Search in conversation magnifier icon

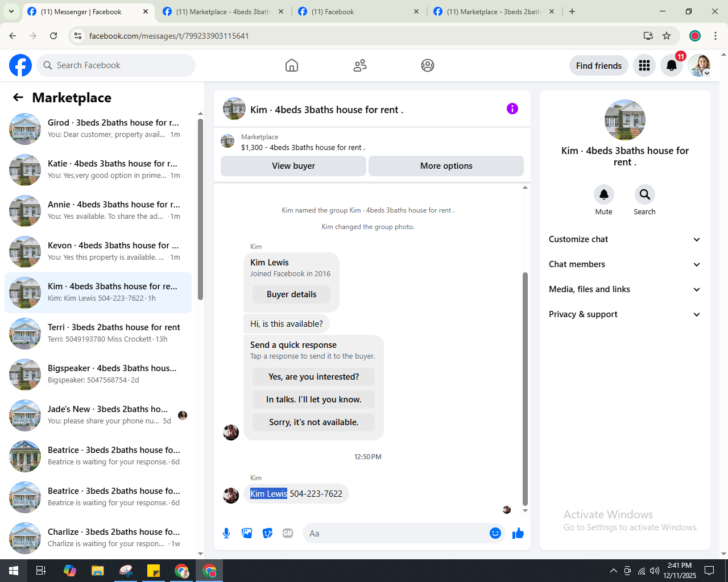tap(644, 194)
